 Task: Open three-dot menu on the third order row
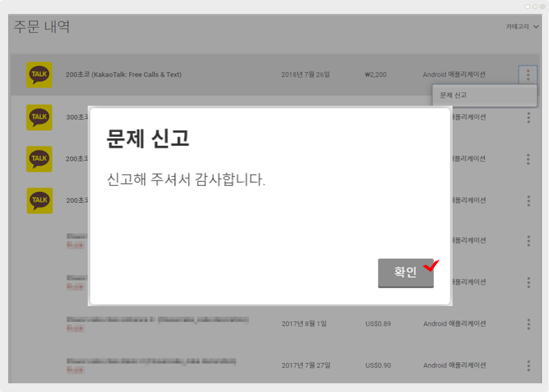(x=528, y=159)
